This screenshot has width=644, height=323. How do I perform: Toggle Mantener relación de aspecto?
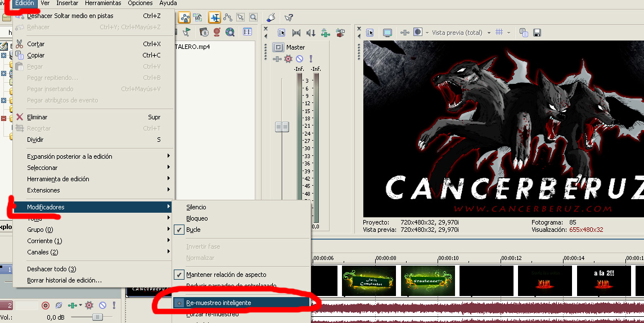179,275
